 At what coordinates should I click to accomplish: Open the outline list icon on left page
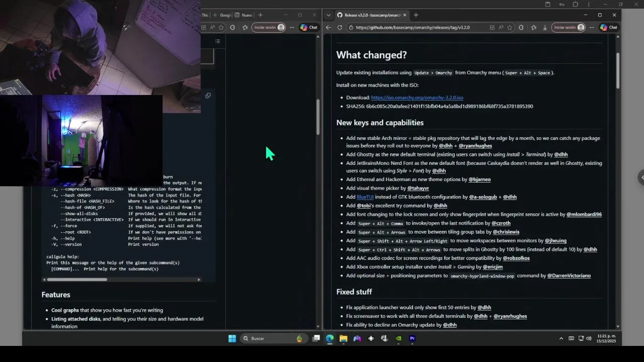tap(218, 41)
